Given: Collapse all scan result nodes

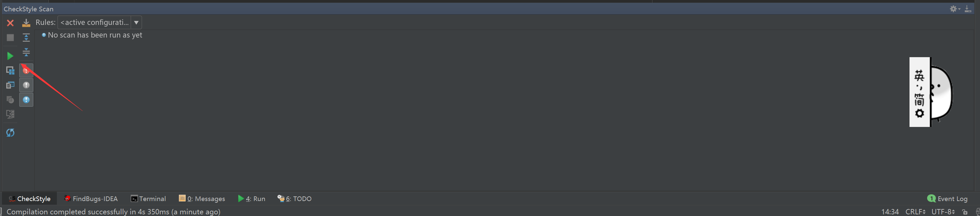Looking at the screenshot, I should [x=26, y=52].
